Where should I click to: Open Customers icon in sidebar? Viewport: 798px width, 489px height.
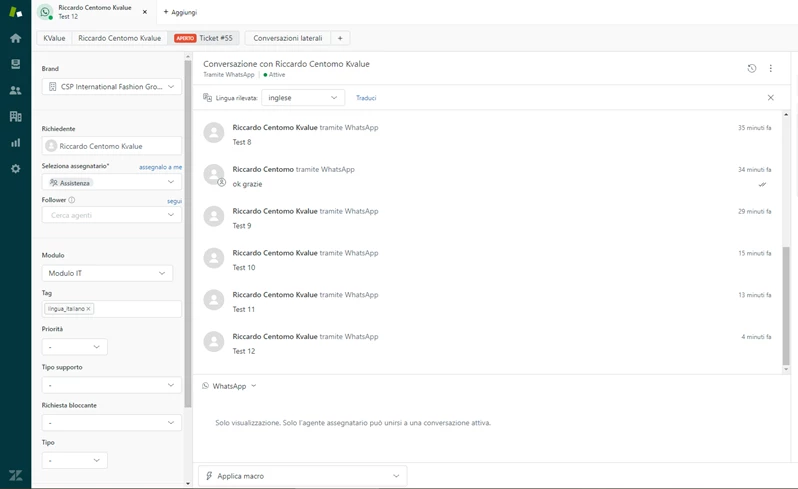tap(15, 90)
